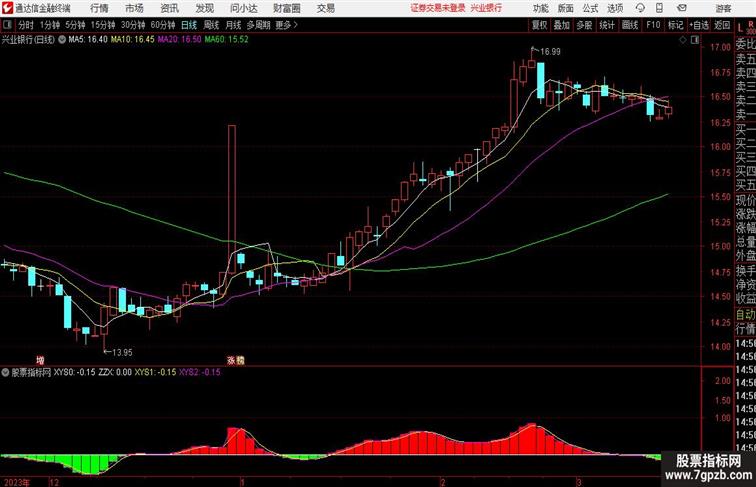Click the 证券交易未登录 login link

tap(438, 8)
